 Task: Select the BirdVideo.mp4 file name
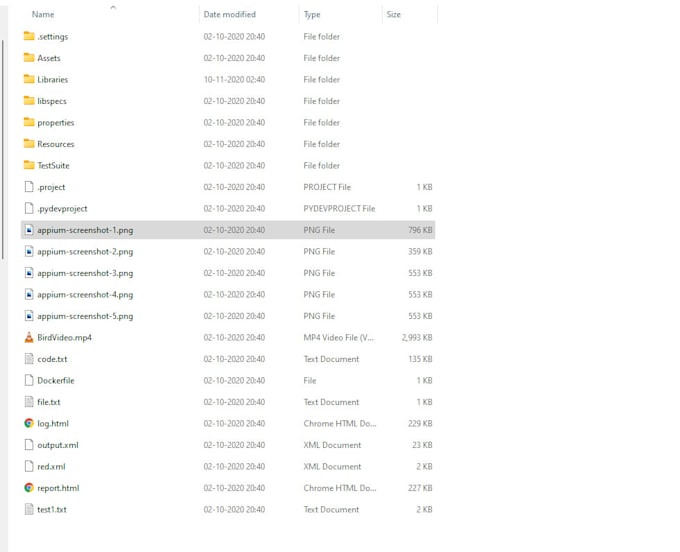pos(64,337)
